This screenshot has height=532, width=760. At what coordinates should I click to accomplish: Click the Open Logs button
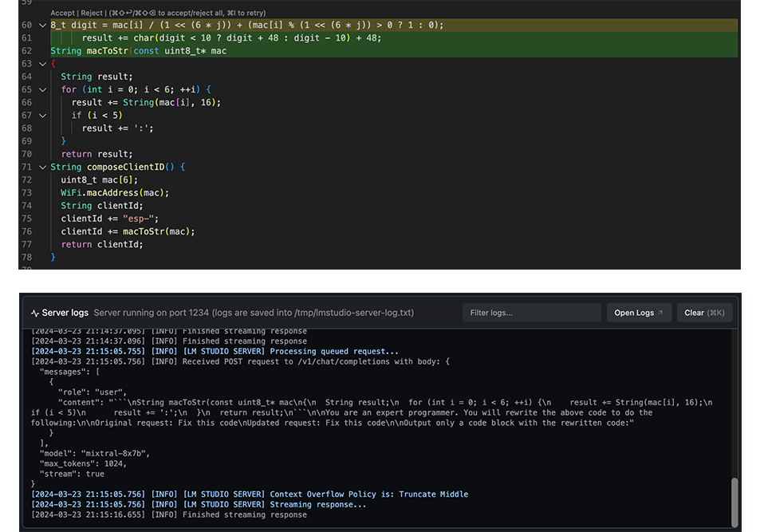[x=639, y=313]
